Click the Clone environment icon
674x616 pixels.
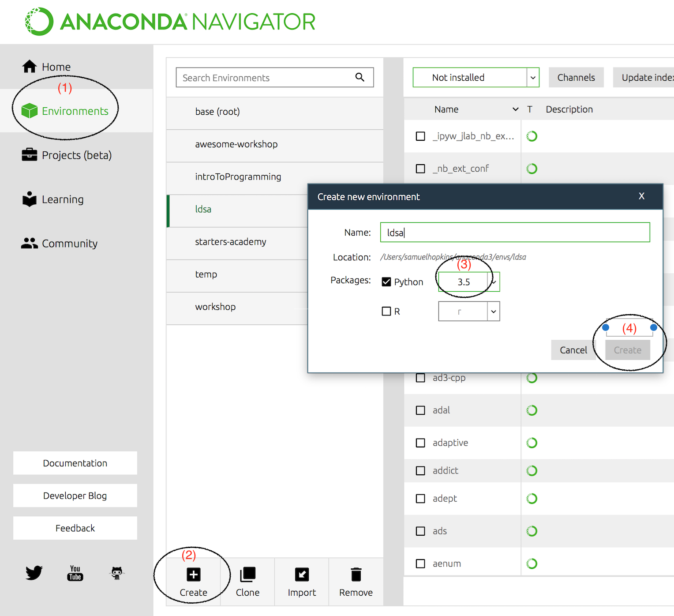pos(248,575)
